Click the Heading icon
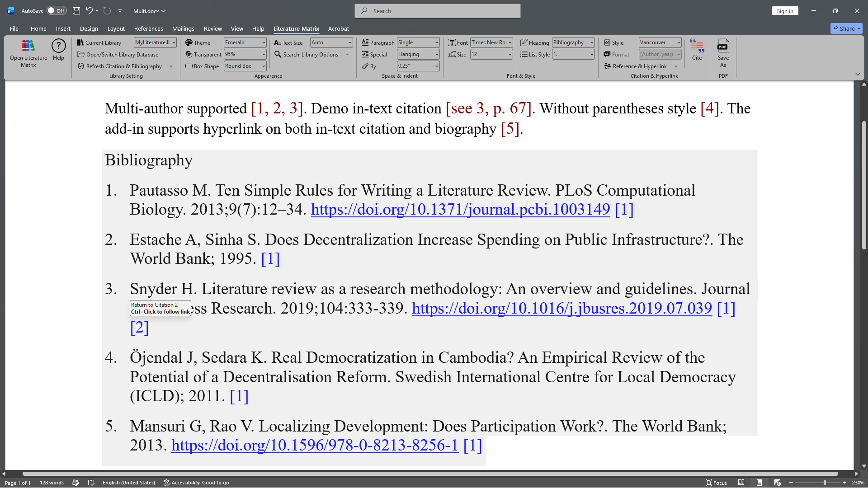This screenshot has width=868, height=488. tap(524, 42)
